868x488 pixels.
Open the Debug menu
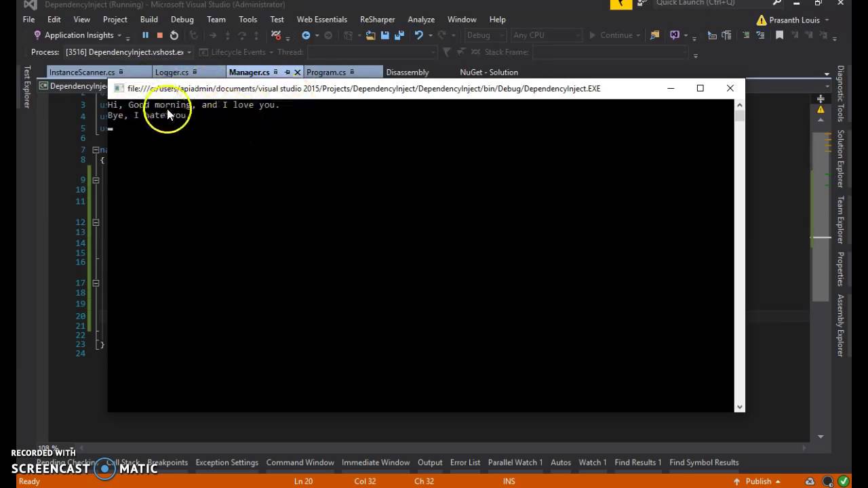tap(182, 20)
